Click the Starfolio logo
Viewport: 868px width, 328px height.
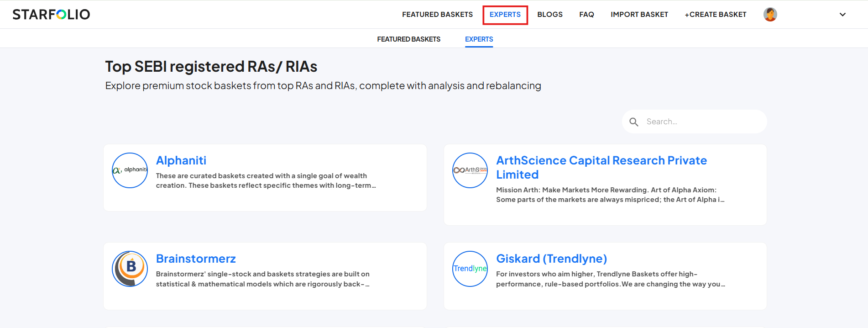coord(51,15)
